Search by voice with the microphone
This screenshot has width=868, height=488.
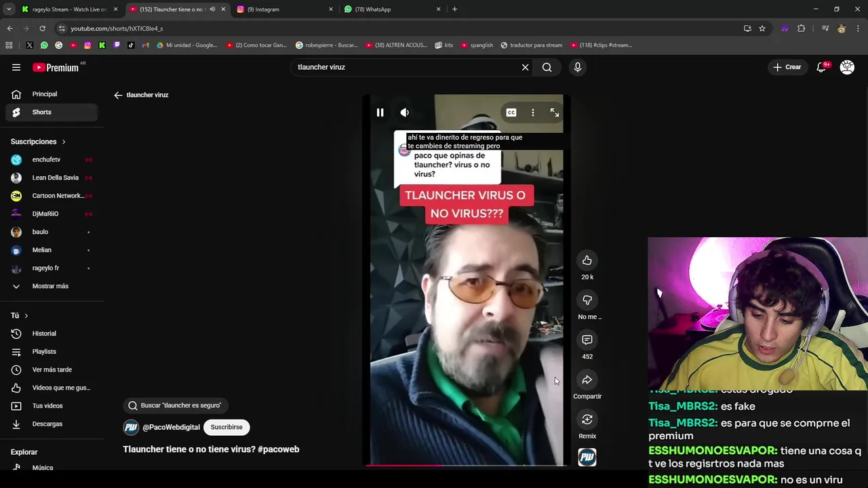(x=578, y=67)
